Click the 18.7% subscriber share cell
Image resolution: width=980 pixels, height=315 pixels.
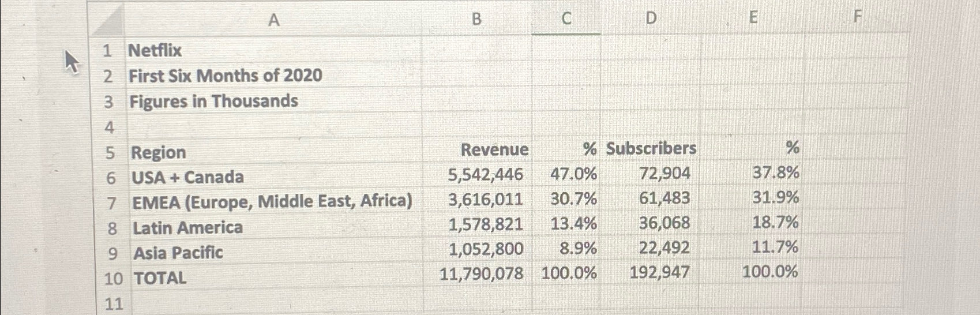pyautogui.click(x=751, y=223)
